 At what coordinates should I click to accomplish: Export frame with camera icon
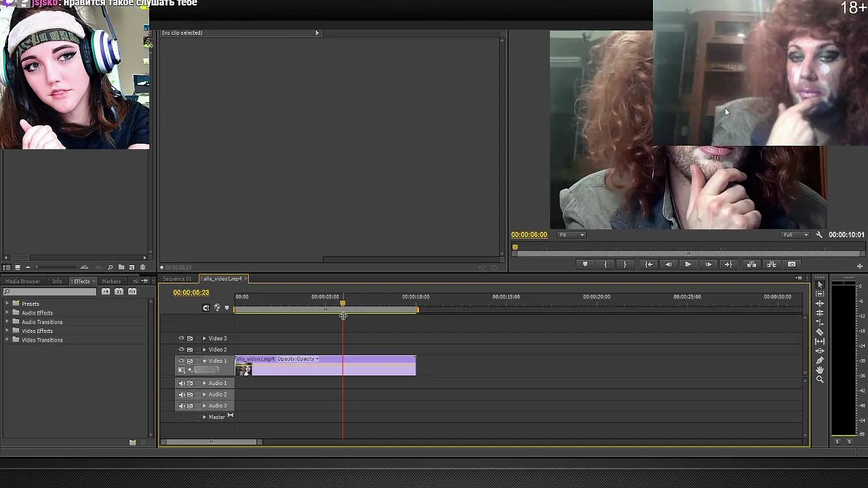[791, 264]
